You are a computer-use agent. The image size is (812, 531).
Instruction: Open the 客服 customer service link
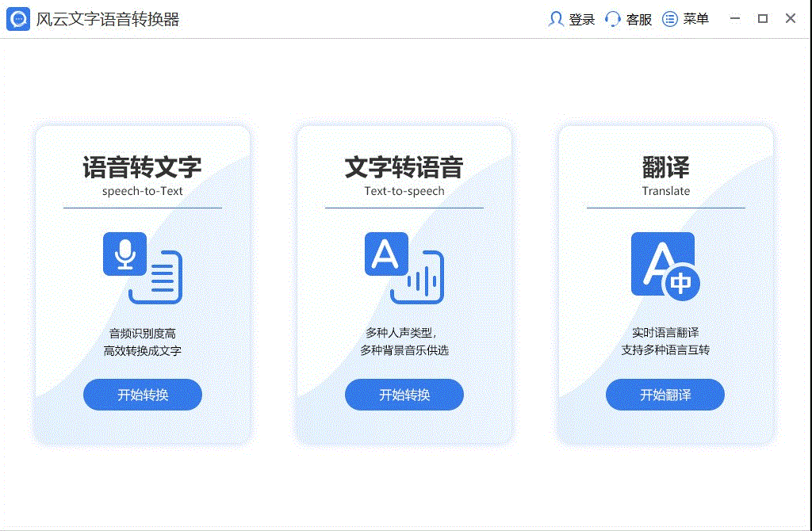click(638, 18)
